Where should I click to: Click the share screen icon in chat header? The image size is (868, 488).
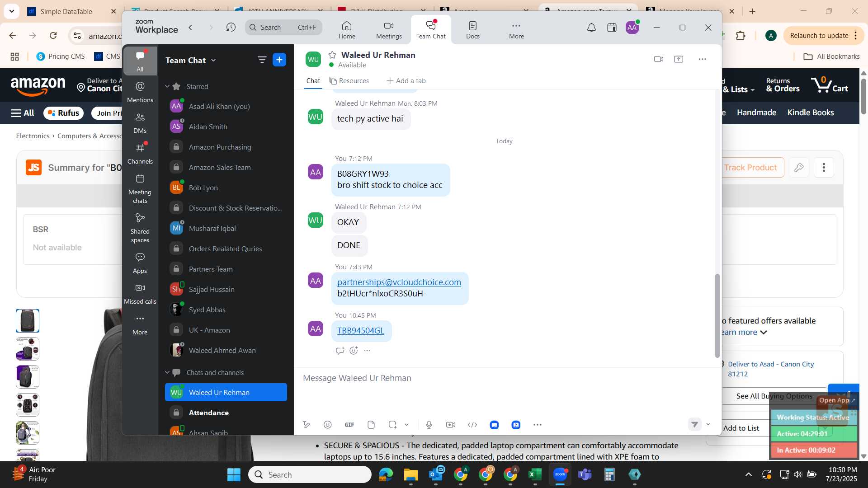pyautogui.click(x=679, y=59)
